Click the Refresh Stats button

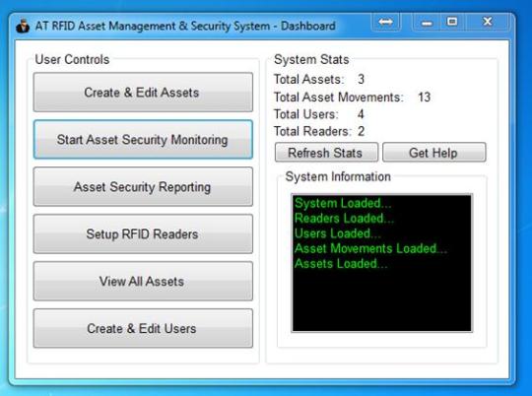(x=326, y=153)
